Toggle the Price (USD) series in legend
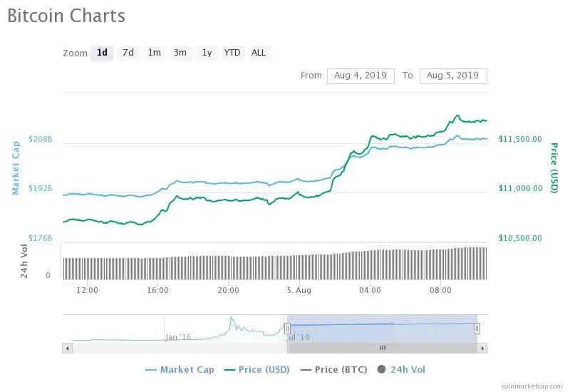Image resolution: width=570 pixels, height=392 pixels. 258,369
